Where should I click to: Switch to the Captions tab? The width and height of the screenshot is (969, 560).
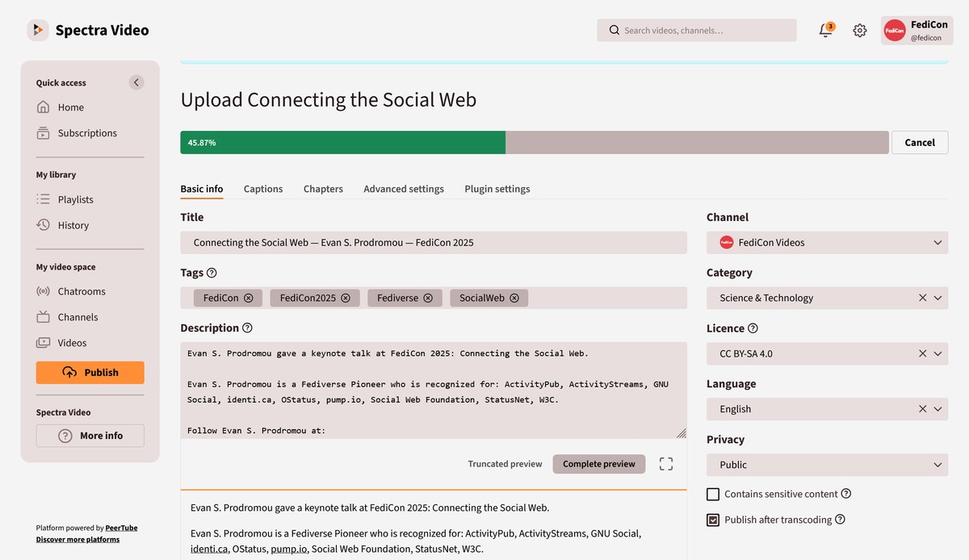(x=263, y=189)
